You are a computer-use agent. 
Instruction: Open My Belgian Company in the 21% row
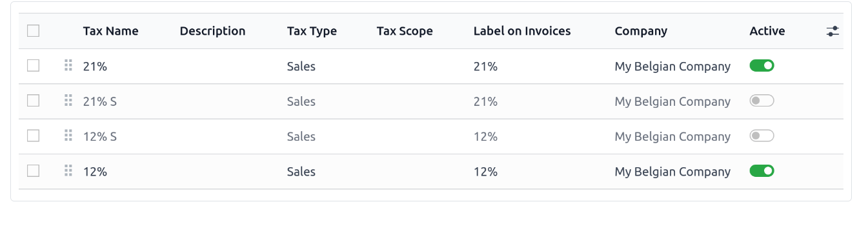[x=672, y=66]
